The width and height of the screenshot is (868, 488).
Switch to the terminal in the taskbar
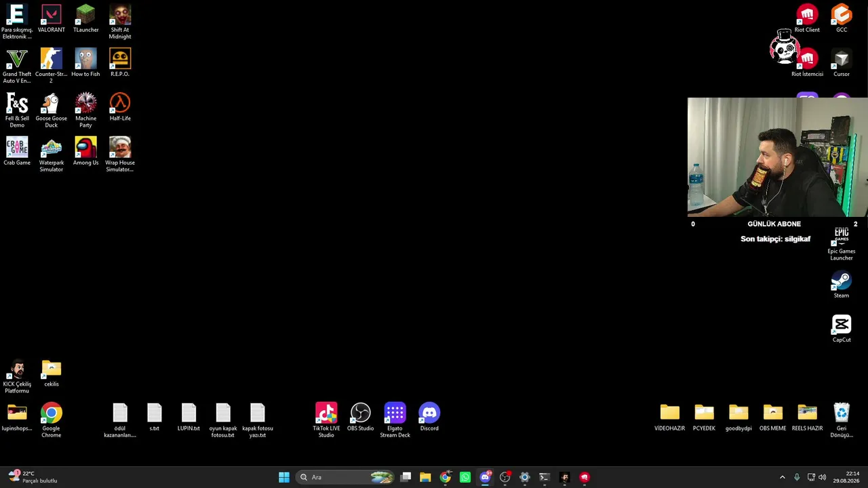tap(544, 477)
